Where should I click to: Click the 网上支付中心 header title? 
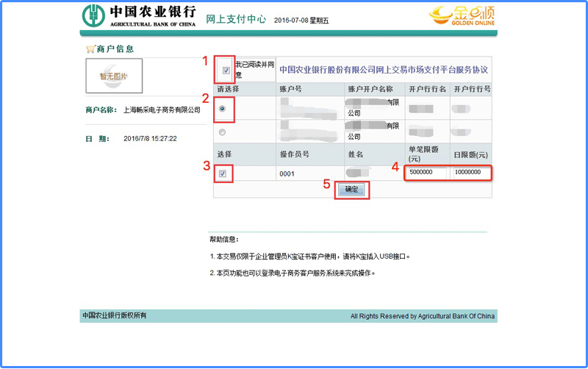pyautogui.click(x=236, y=19)
